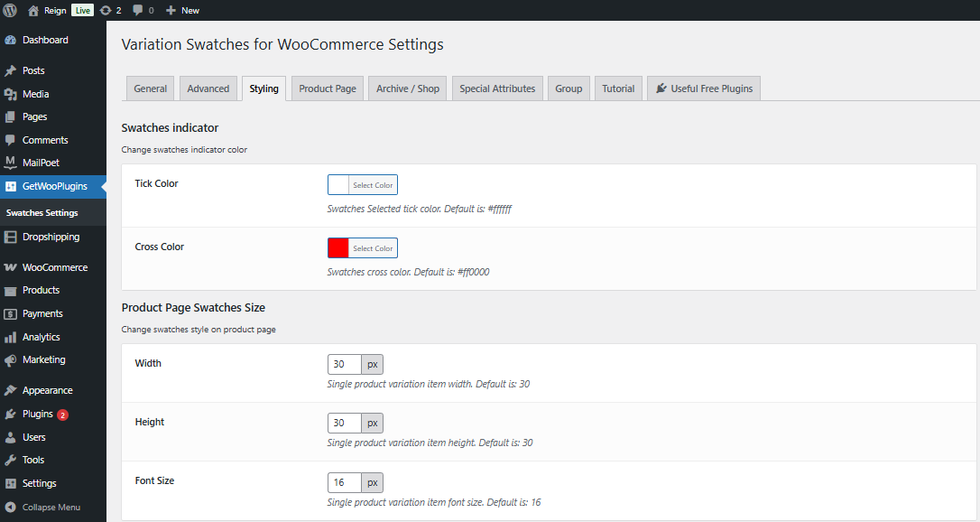Click the WordPress logo in the admin bar
This screenshot has height=522, width=980.
click(x=10, y=10)
